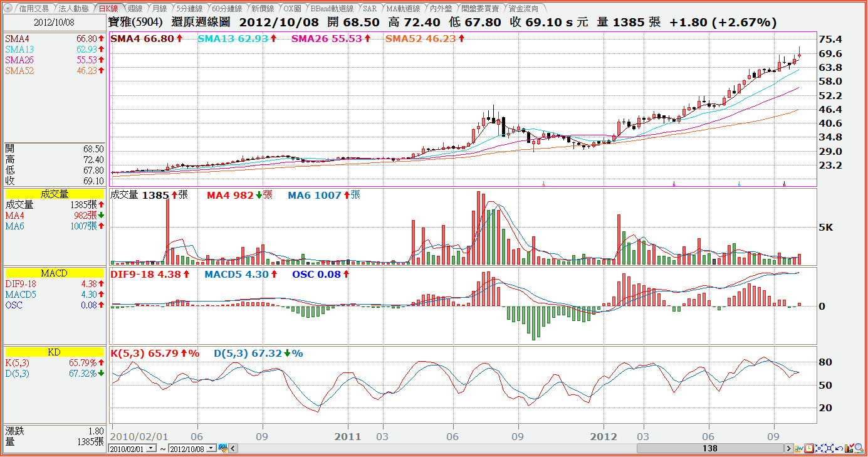The image size is (868, 457).
Task: Switch to the 法人動態 tab
Action: coord(73,9)
